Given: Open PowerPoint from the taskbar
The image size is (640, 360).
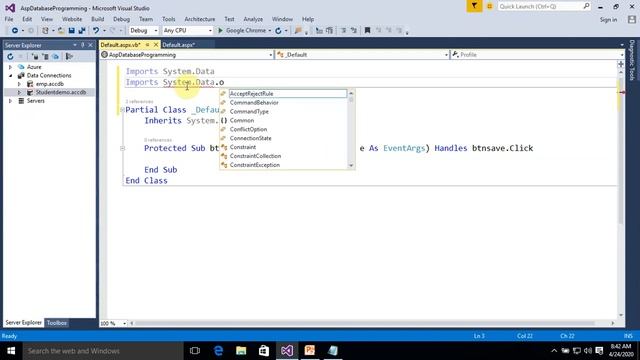Looking at the screenshot, I should point(310,351).
